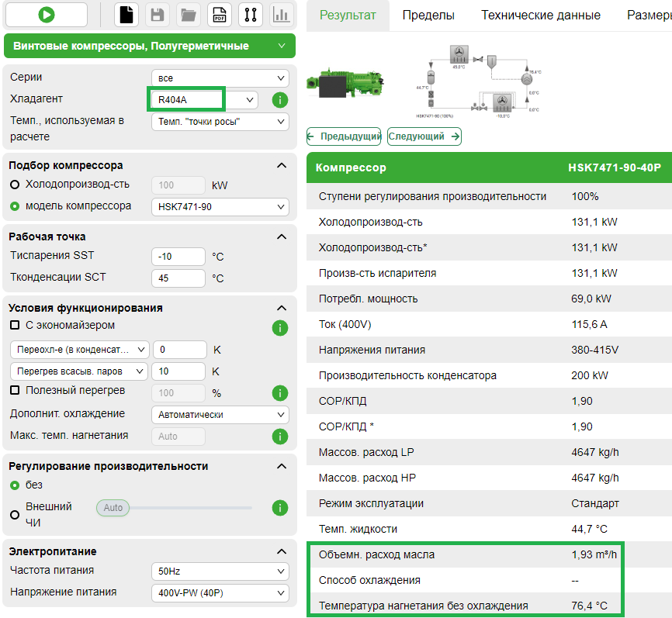Image resolution: width=672 pixels, height=618 pixels.
Task: Open the compressor model HSK7471-90 dropdown
Action: 220,207
